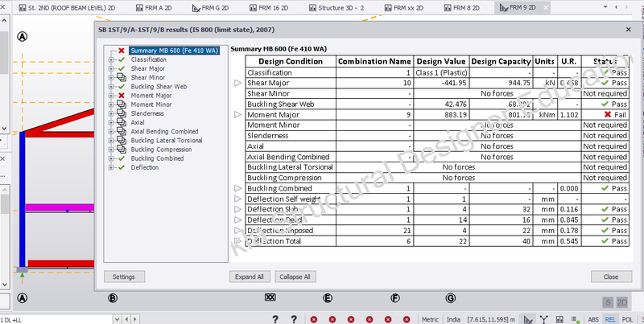Click the Y-shaped branch icon in status bar
This screenshot has height=324, width=644.
[x=544, y=319]
